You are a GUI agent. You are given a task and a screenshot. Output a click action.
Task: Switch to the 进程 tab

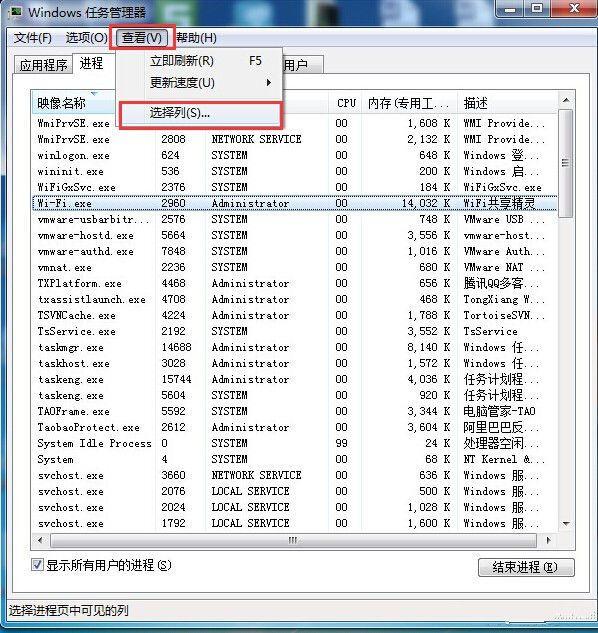[92, 63]
